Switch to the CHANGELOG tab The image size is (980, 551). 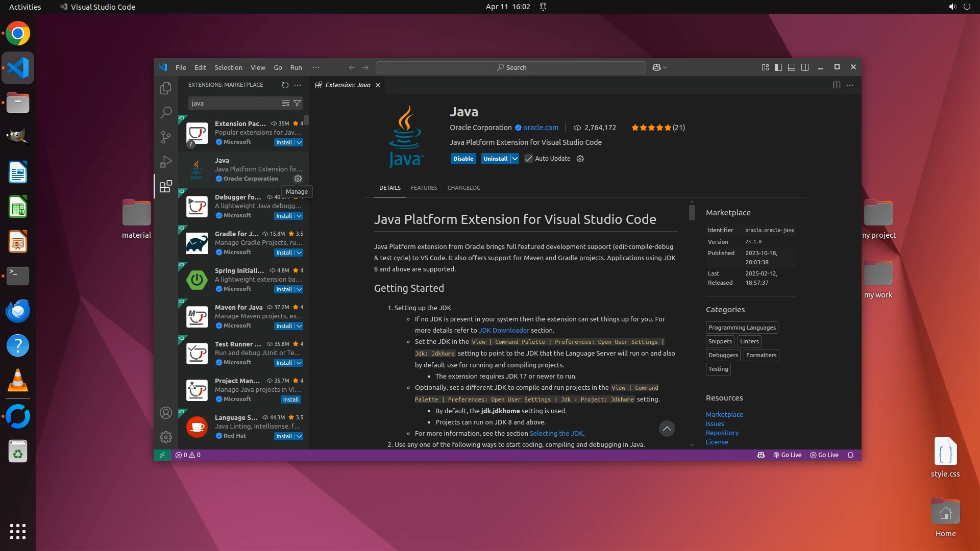coord(463,188)
